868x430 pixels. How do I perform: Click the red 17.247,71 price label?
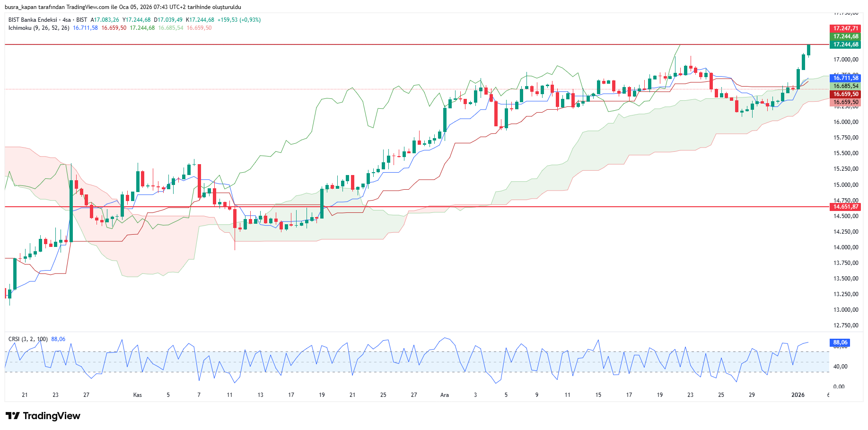pyautogui.click(x=845, y=28)
